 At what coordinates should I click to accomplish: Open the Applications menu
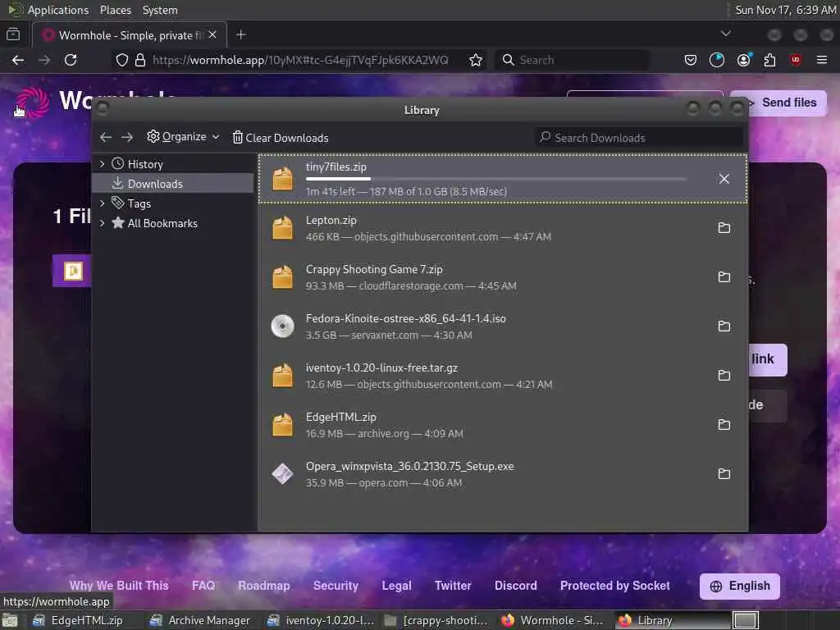[x=58, y=10]
